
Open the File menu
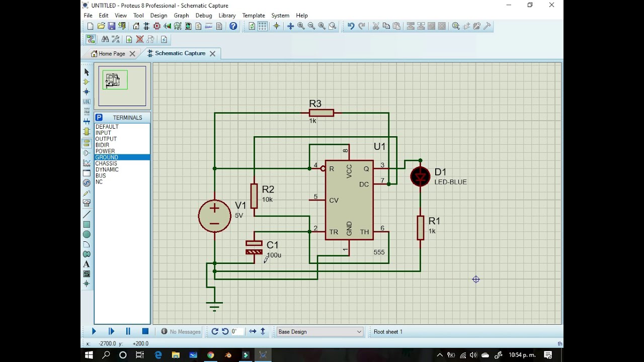(x=88, y=16)
